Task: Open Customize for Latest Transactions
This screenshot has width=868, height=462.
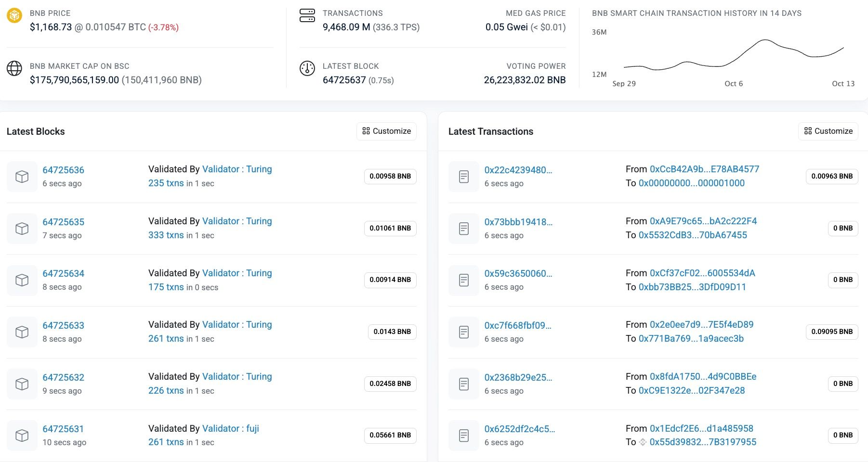Action: [828, 131]
